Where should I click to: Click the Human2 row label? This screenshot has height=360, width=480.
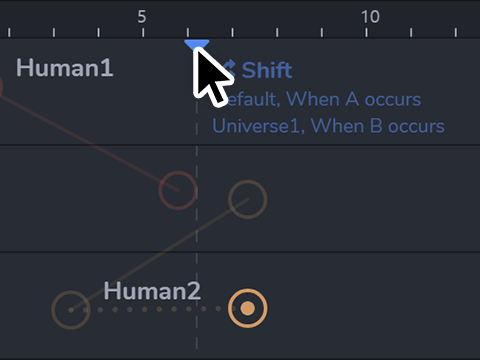(x=152, y=291)
